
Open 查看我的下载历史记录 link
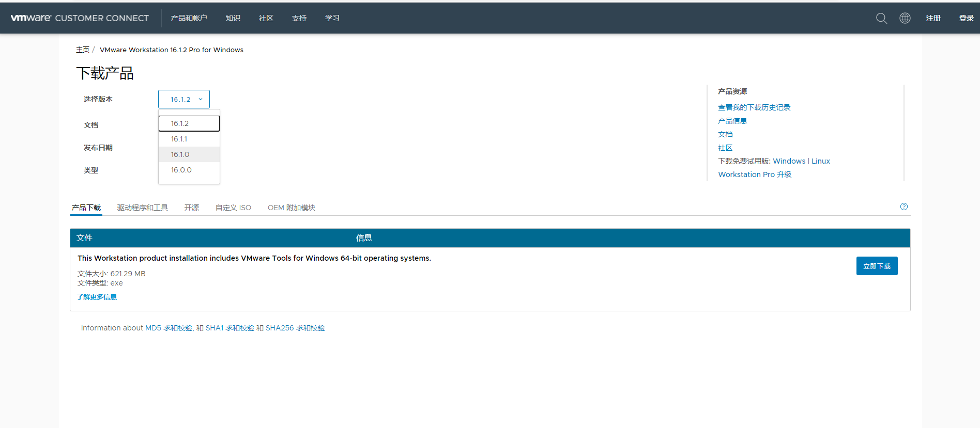pos(754,107)
